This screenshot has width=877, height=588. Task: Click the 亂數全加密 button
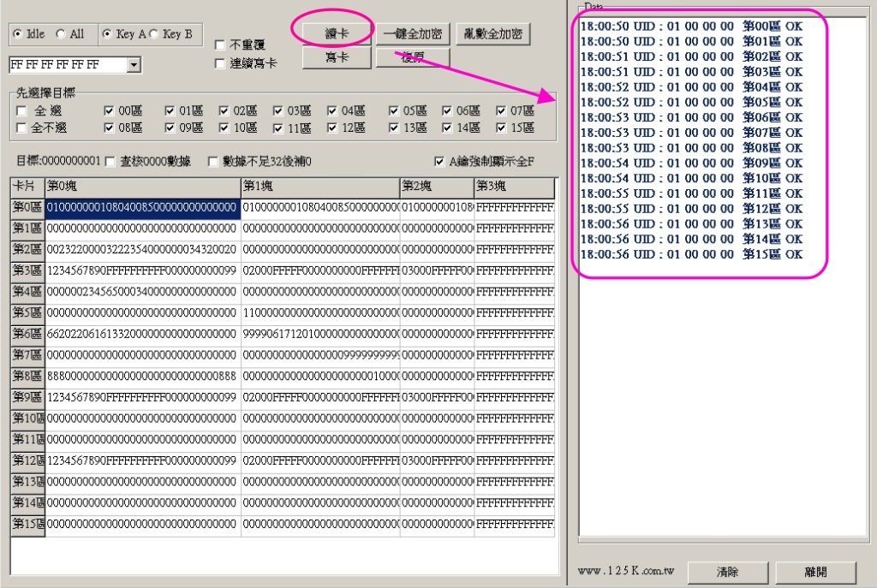[x=492, y=34]
